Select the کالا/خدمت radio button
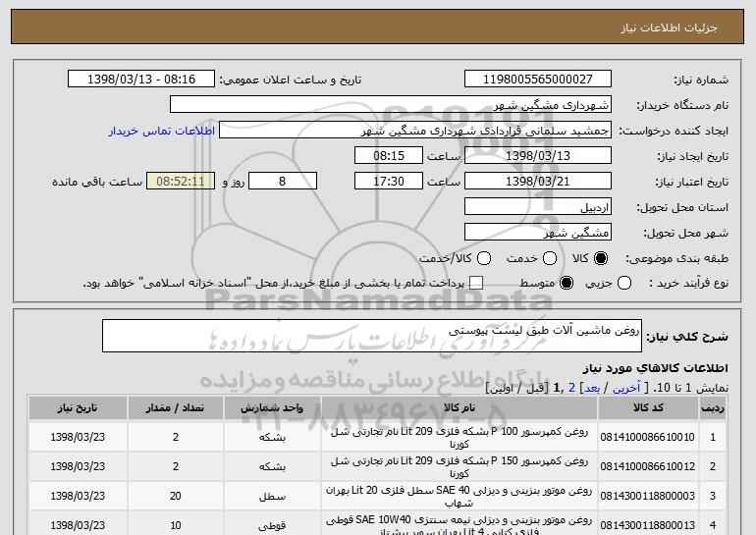This screenshot has height=535, width=756. tap(484, 258)
